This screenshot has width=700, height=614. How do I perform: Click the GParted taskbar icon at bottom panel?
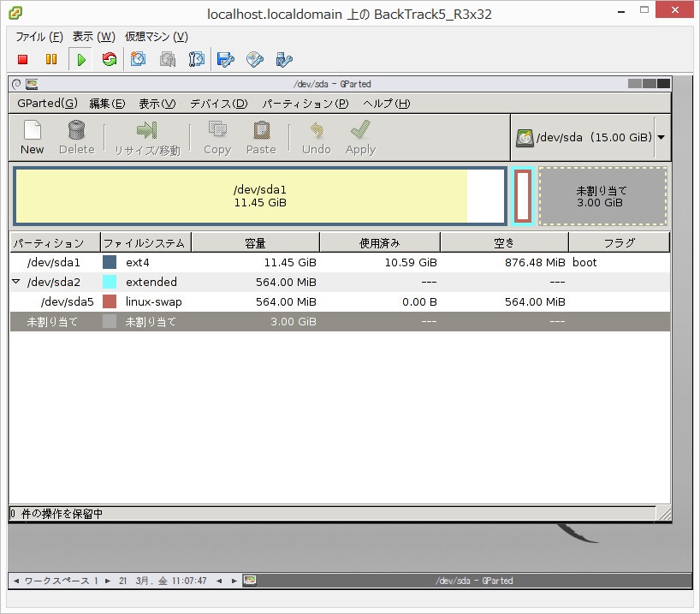(x=250, y=581)
